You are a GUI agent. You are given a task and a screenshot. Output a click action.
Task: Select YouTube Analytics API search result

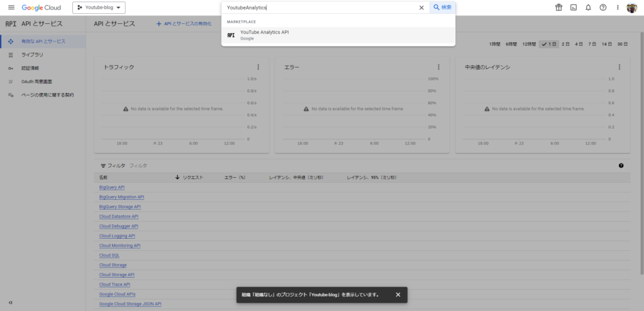pyautogui.click(x=338, y=35)
